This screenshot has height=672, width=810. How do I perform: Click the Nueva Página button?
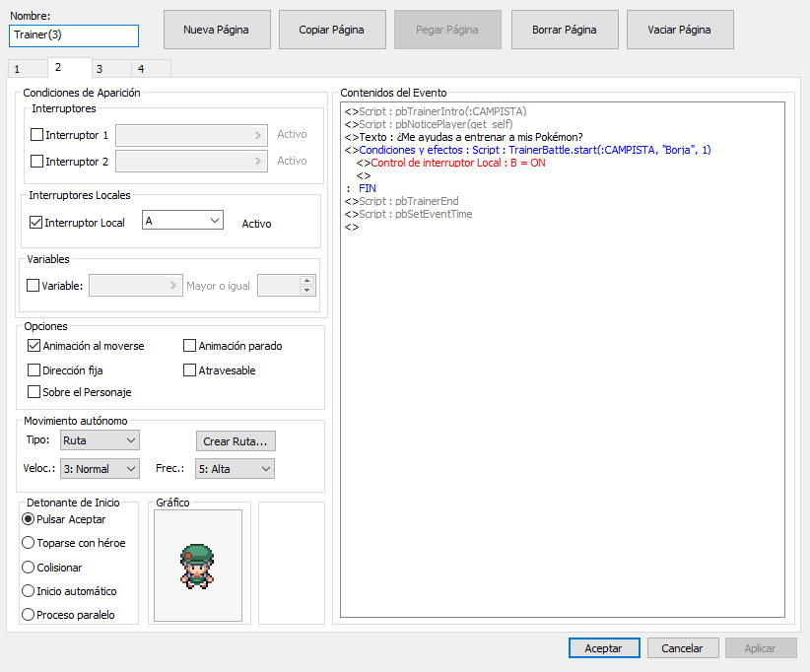[x=217, y=30]
